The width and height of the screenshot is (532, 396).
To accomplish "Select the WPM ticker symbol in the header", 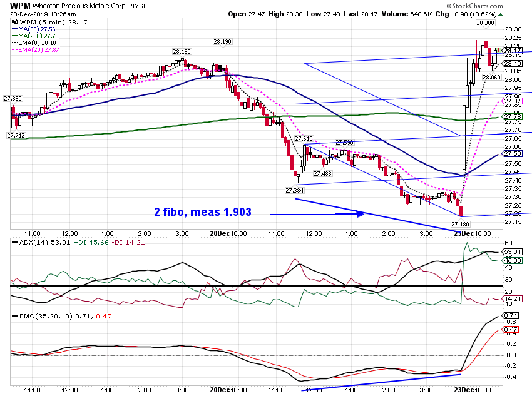I will click(x=20, y=6).
